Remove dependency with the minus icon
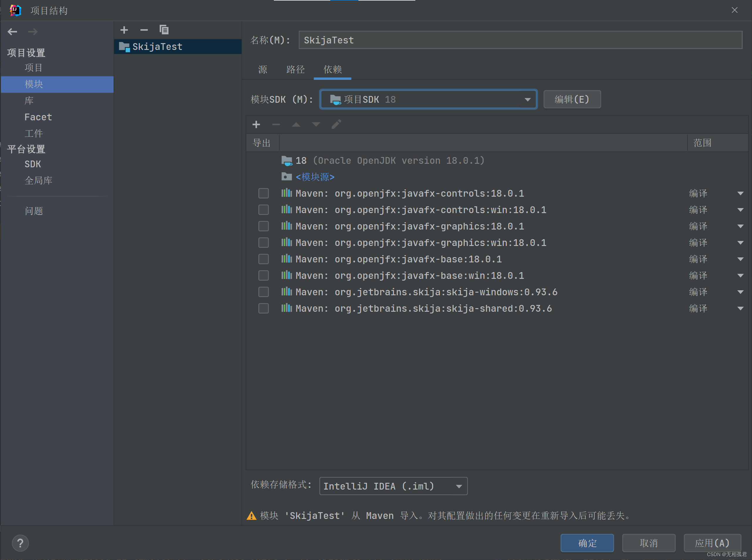The width and height of the screenshot is (752, 560). click(x=276, y=124)
